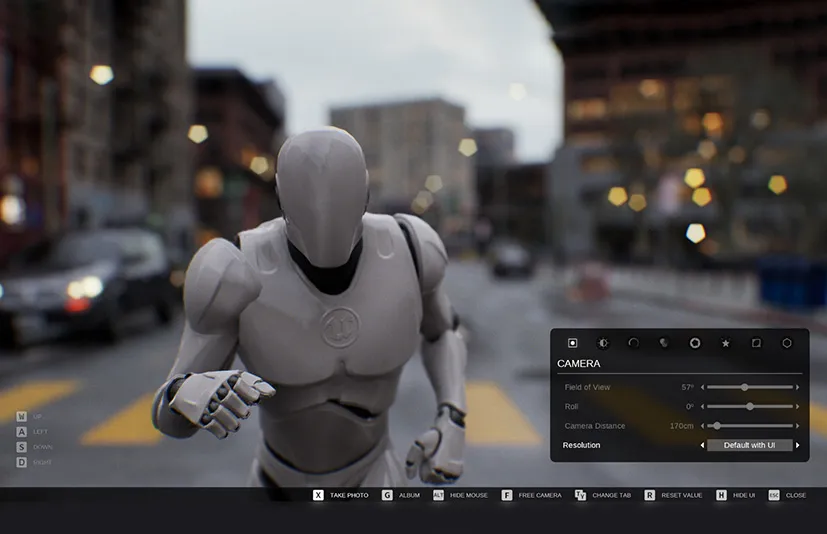Open the Camera tab square-dot icon
The height and width of the screenshot is (534, 827).
(572, 343)
